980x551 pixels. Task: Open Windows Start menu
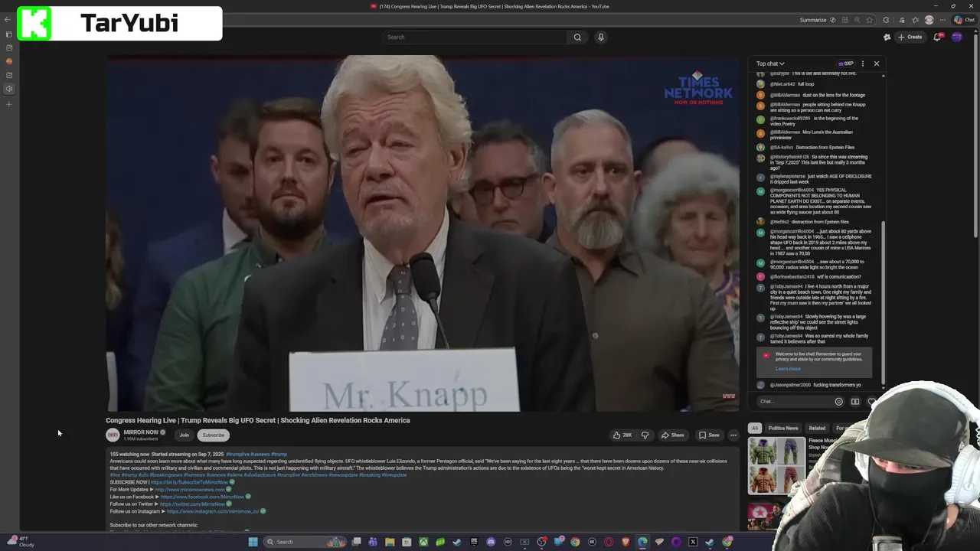click(x=253, y=542)
